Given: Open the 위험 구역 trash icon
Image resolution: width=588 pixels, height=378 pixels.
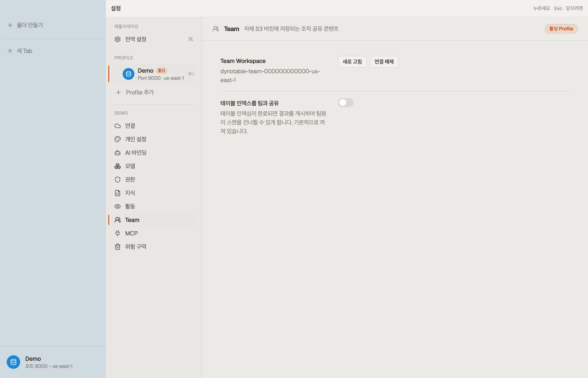Looking at the screenshot, I should (x=118, y=247).
